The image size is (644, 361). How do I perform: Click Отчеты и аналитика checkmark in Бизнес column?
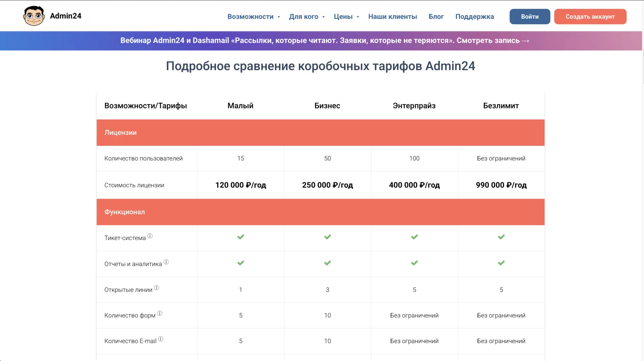point(327,263)
